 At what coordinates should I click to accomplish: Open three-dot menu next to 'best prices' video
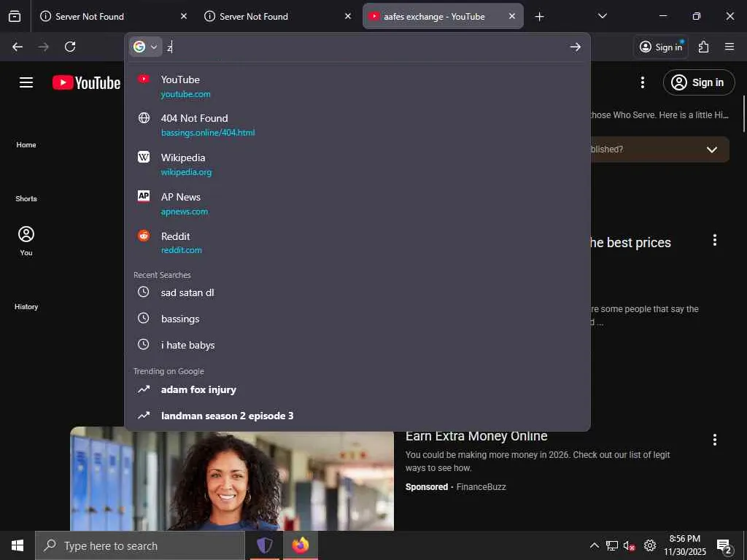point(715,241)
